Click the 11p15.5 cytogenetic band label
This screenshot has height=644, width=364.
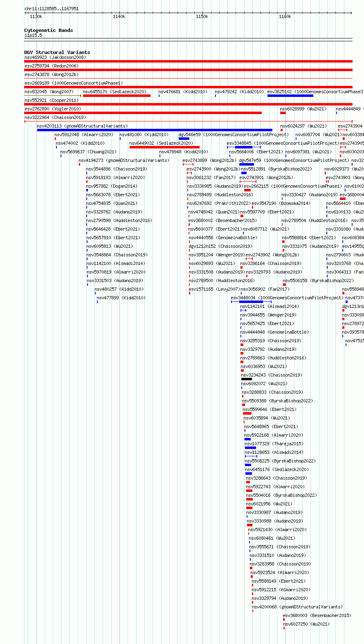(x=33, y=35)
